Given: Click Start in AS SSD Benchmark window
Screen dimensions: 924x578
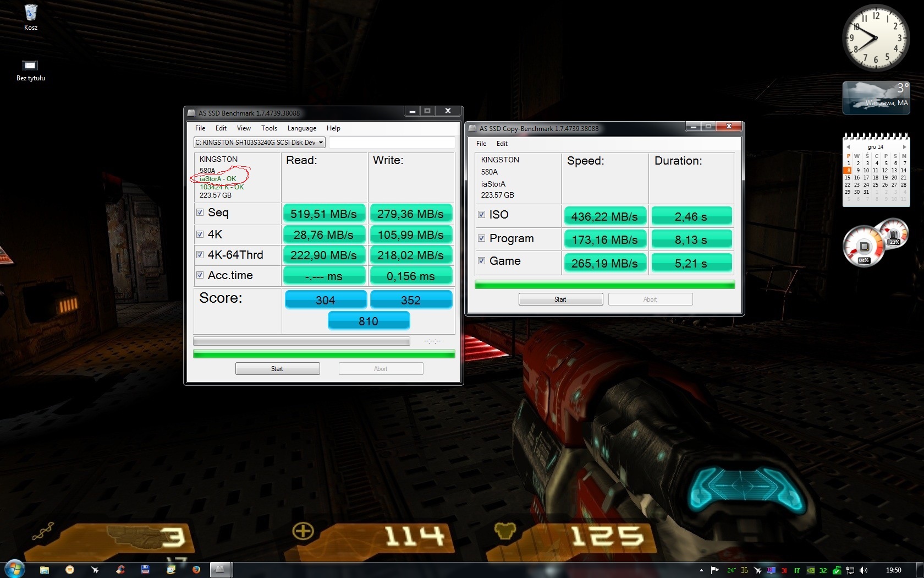Looking at the screenshot, I should (x=277, y=369).
